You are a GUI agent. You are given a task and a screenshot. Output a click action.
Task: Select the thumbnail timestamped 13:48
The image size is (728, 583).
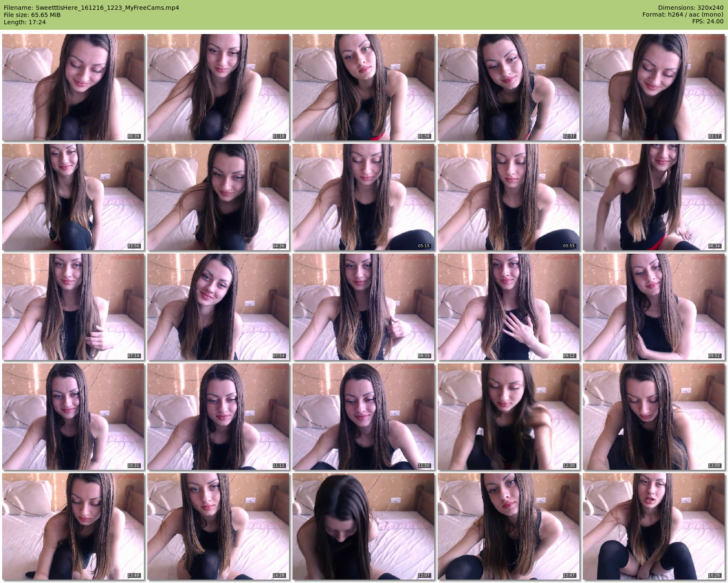click(73, 526)
